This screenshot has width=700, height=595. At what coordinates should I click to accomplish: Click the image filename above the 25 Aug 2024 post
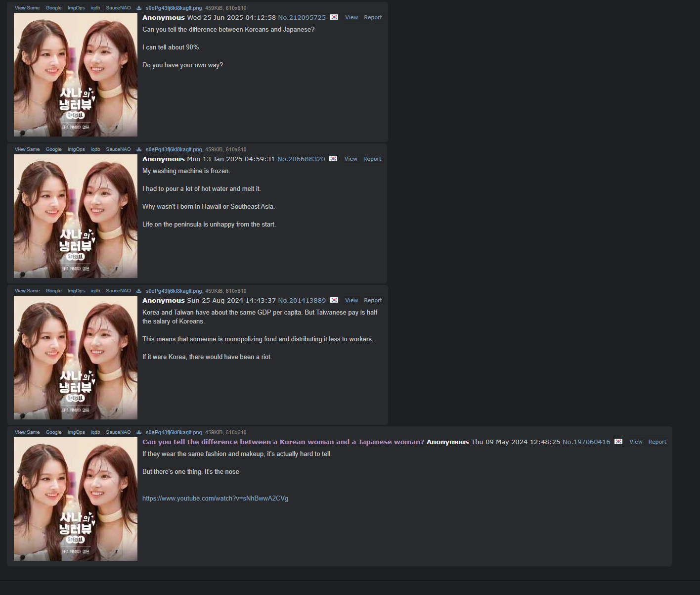tap(174, 291)
